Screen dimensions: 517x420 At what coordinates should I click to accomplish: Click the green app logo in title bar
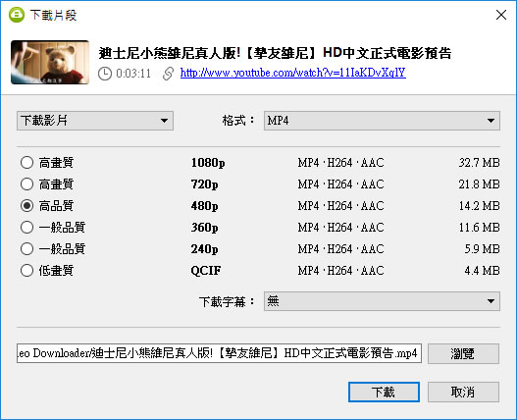pyautogui.click(x=17, y=15)
